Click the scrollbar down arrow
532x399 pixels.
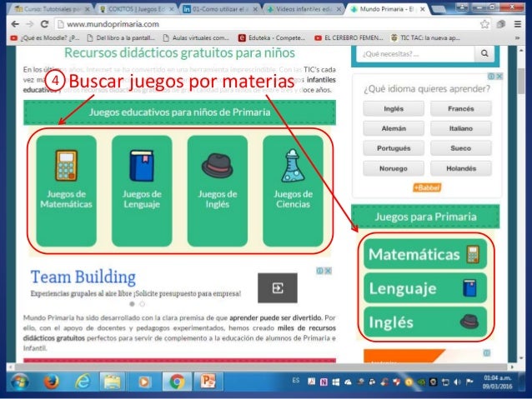(x=521, y=358)
